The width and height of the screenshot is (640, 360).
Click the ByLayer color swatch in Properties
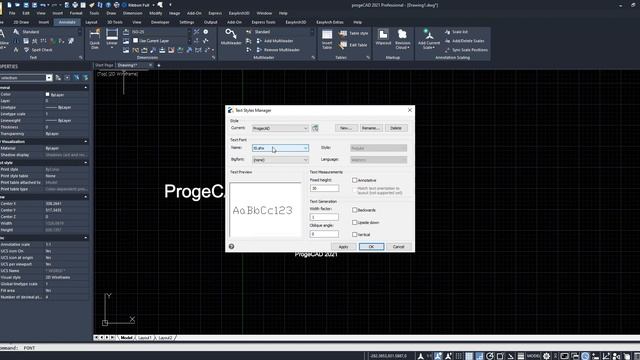coord(47,94)
